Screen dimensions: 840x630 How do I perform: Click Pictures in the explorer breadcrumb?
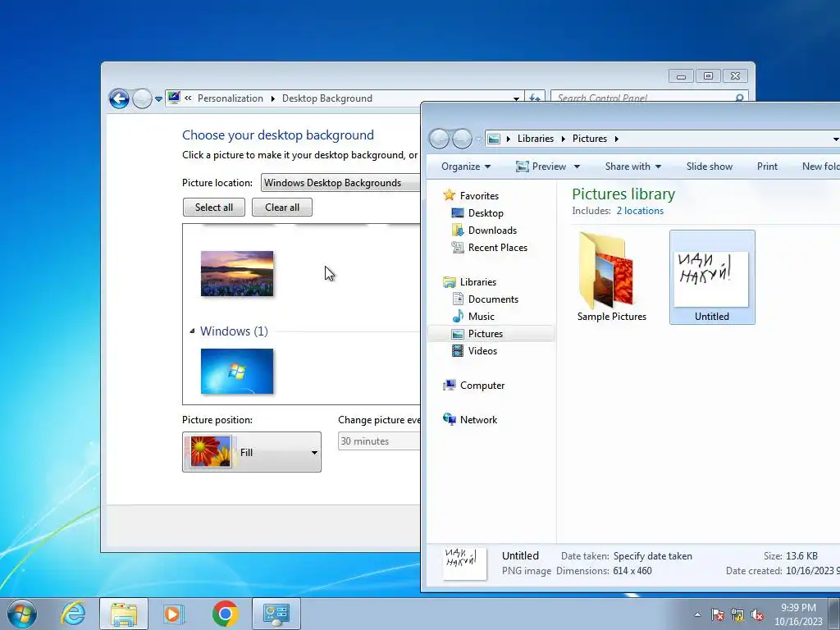(589, 139)
